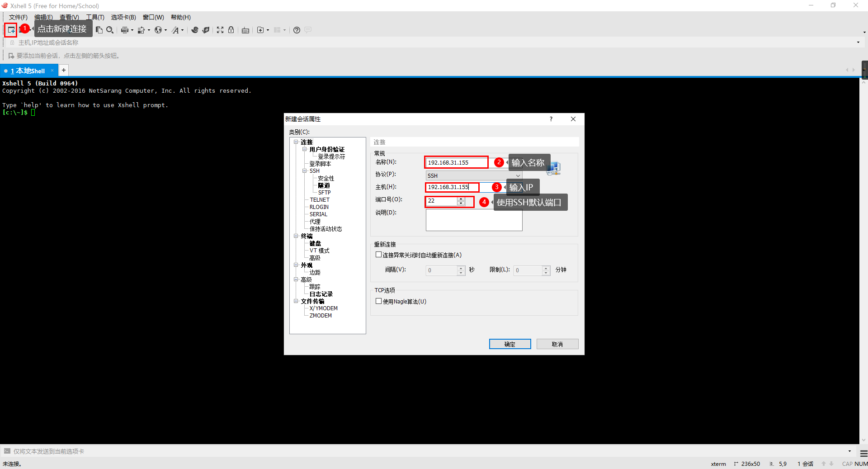Open the 工具(T) menu

[x=95, y=17]
